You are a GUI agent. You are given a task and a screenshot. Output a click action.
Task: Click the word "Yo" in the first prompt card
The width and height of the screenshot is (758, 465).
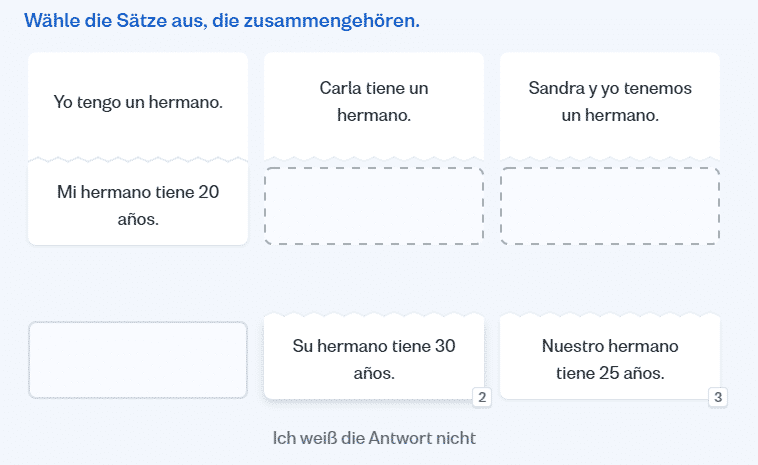coord(64,102)
